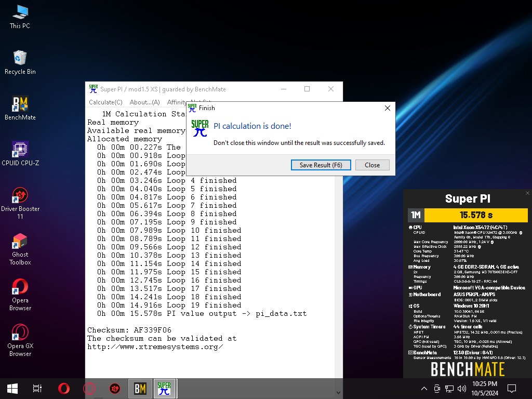Launch Opera Browser from the desktop
The width and height of the screenshot is (532, 399).
point(20,295)
